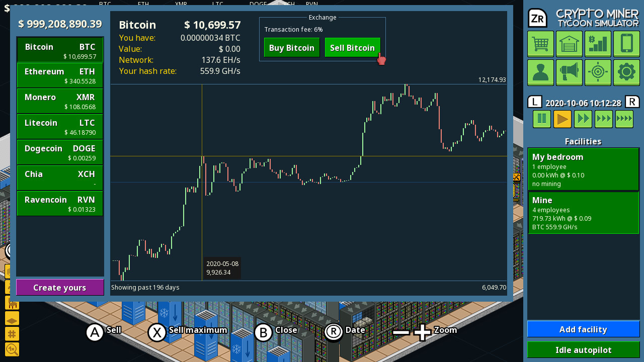Click the Add facility button
This screenshot has width=644, height=362.
583,329
